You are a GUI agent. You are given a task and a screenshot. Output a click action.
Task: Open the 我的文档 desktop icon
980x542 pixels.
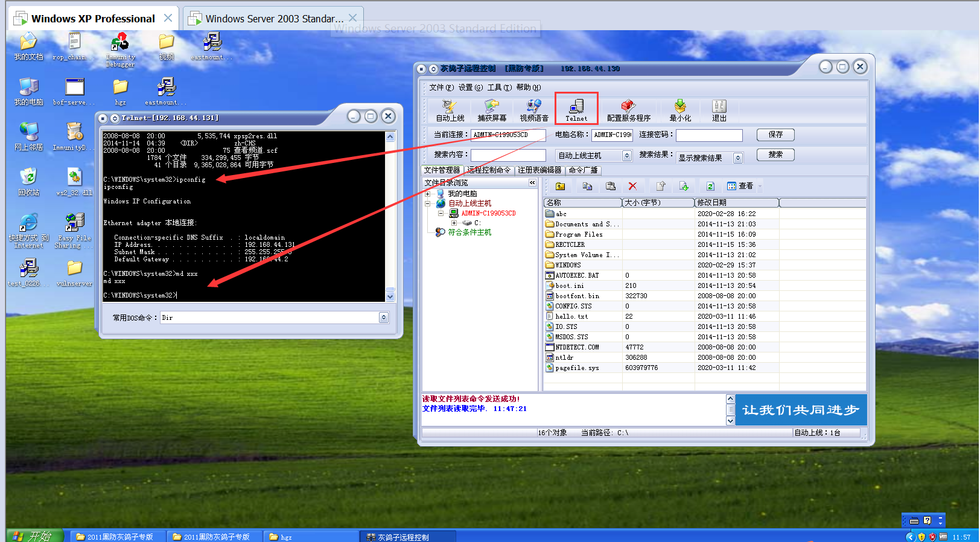click(28, 46)
